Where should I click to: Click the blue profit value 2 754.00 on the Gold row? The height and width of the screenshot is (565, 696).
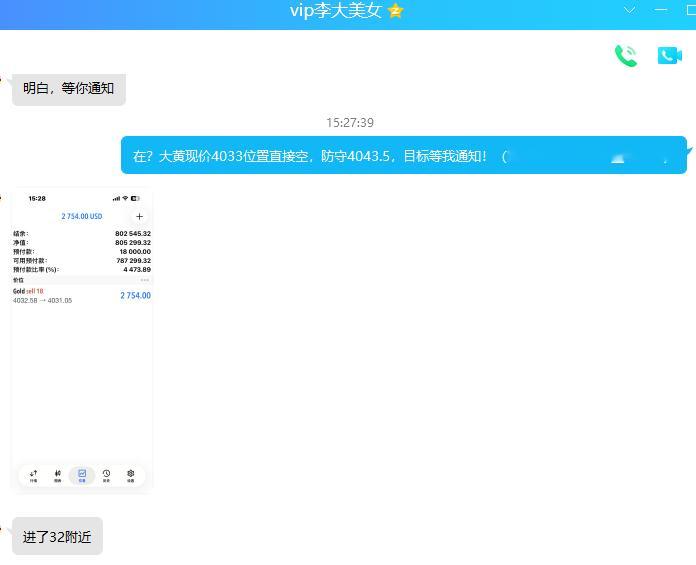[135, 296]
